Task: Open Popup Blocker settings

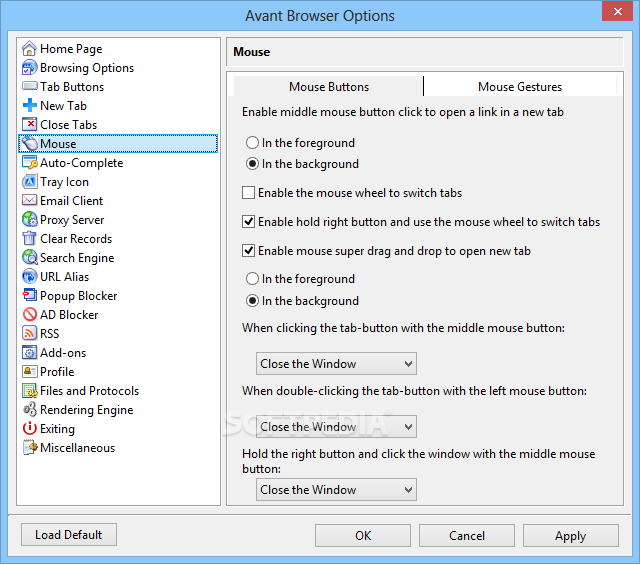Action: coord(78,295)
